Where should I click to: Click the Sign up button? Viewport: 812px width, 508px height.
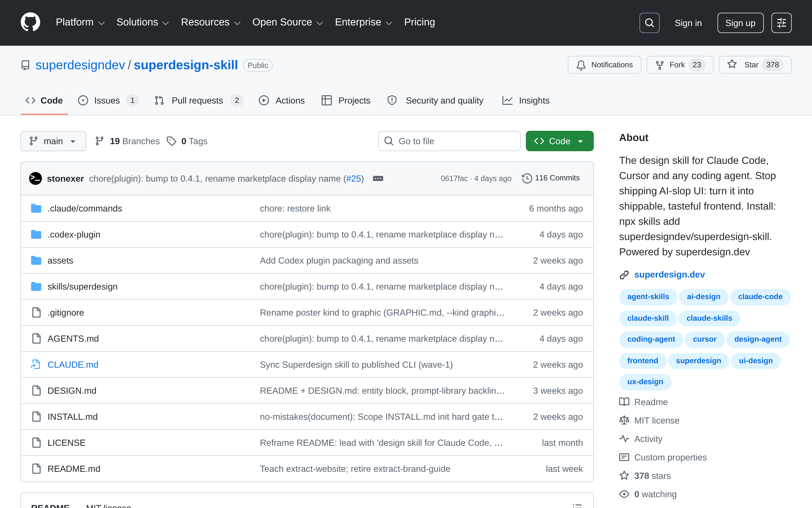point(740,23)
